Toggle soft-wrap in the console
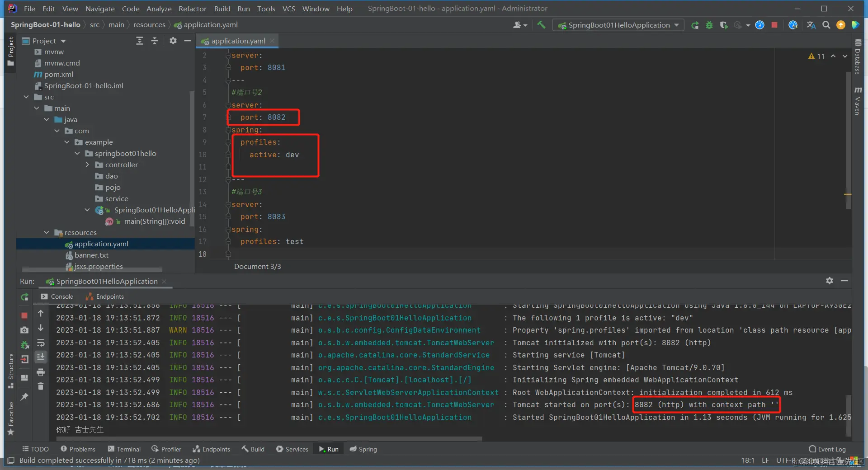 coord(41,343)
